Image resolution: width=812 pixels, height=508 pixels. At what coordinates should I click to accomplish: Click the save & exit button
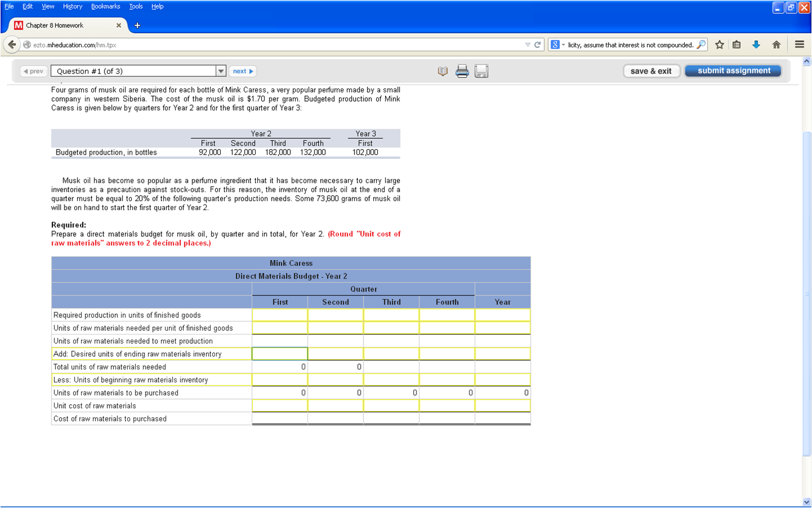pos(651,71)
